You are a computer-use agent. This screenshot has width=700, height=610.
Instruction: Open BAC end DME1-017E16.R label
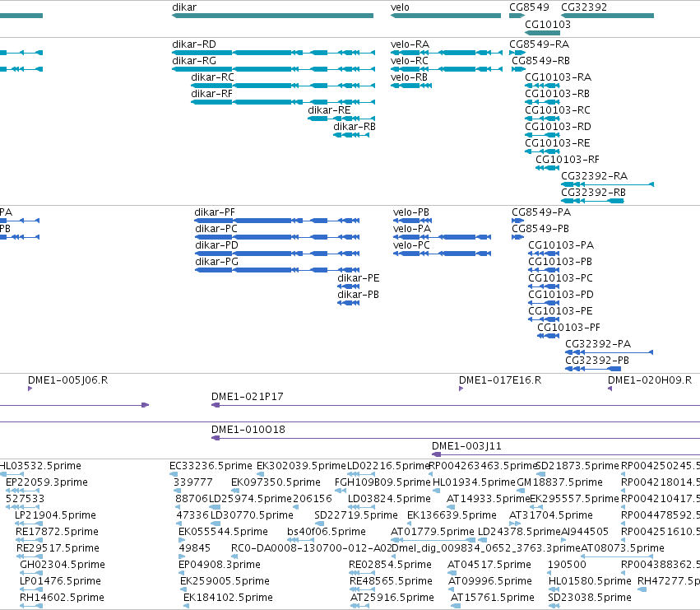pyautogui.click(x=500, y=381)
